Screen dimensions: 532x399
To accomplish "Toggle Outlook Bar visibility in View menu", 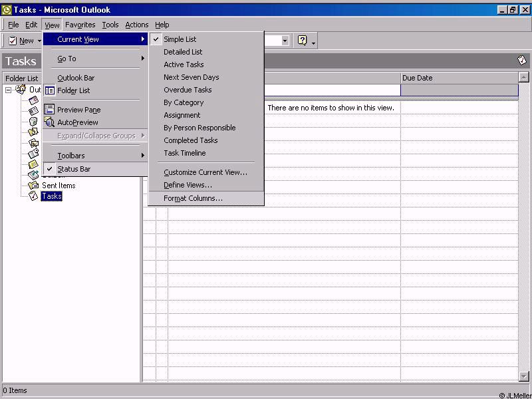I will click(76, 78).
